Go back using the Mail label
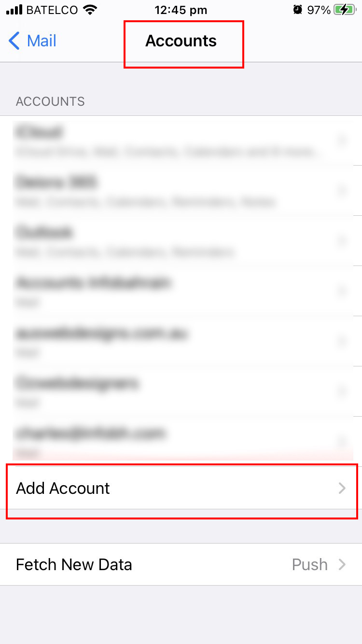 tap(42, 41)
